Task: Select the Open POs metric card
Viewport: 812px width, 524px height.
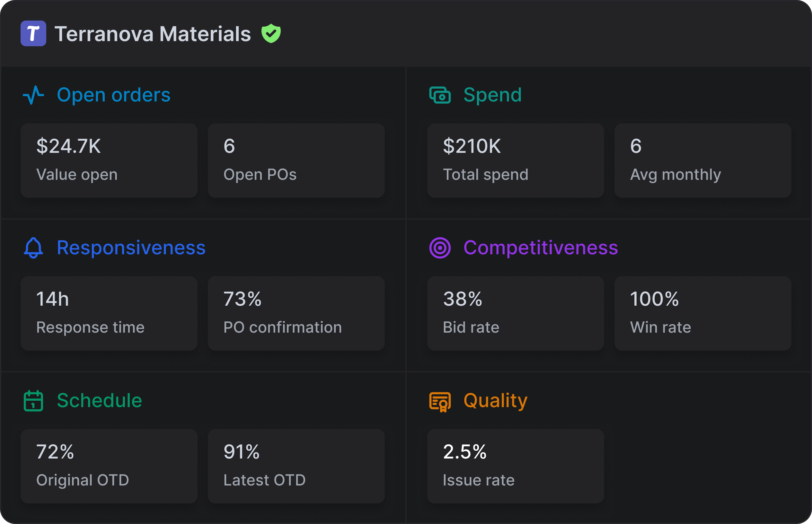Action: 296,161
